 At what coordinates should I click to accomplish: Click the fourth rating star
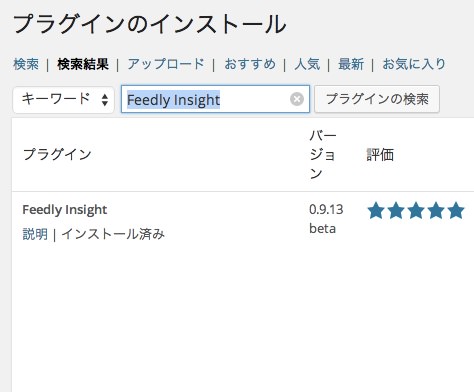(x=436, y=211)
